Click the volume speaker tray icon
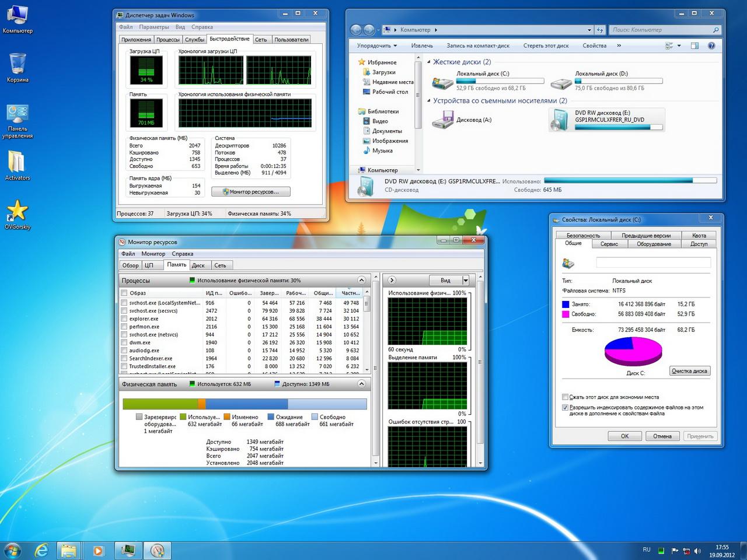The width and height of the screenshot is (747, 560). tap(698, 550)
